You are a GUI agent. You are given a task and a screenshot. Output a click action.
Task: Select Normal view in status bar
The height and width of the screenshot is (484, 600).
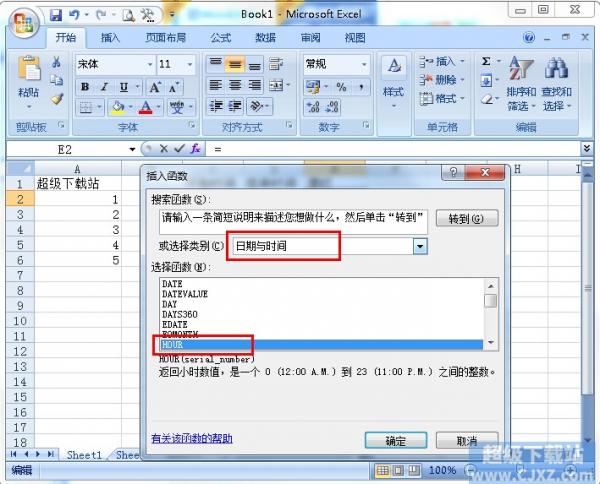pyautogui.click(x=382, y=470)
